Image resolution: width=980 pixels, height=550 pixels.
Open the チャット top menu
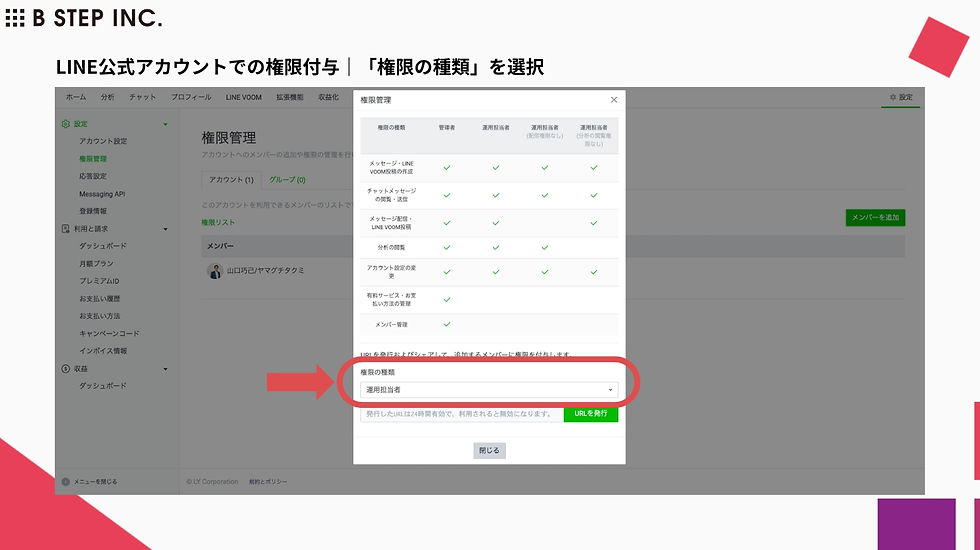[x=142, y=98]
